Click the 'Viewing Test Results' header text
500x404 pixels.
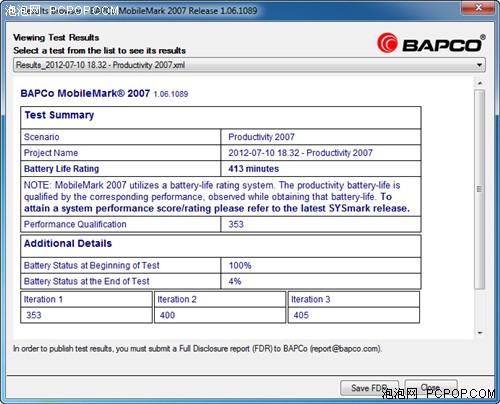(56, 37)
